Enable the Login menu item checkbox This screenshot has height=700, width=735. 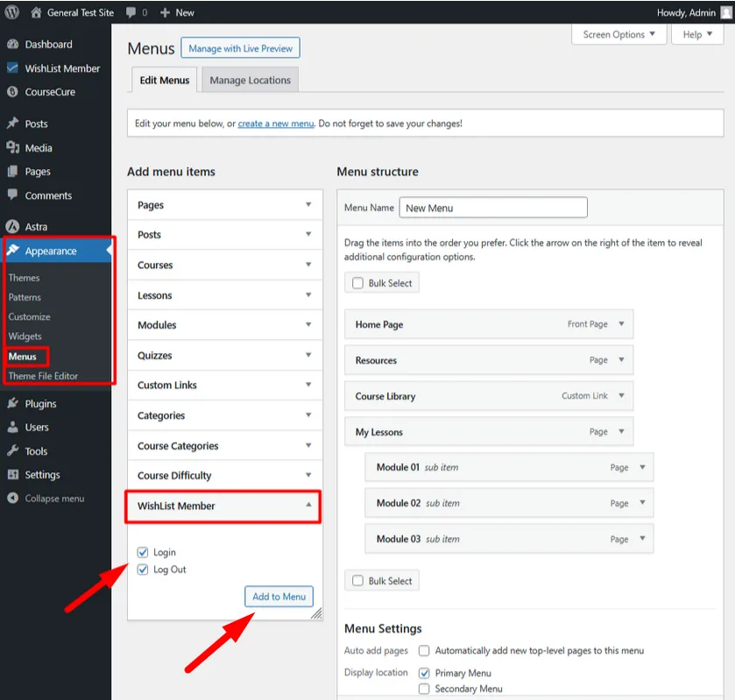142,552
